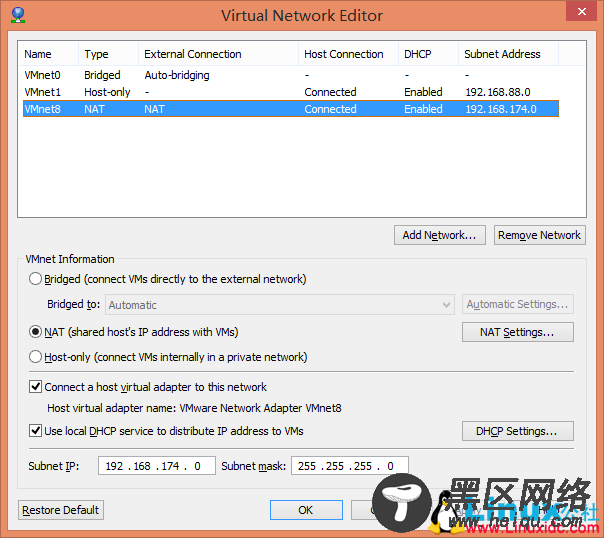The height and width of the screenshot is (538, 604).
Task: Confirm with the OK button
Action: click(x=306, y=510)
